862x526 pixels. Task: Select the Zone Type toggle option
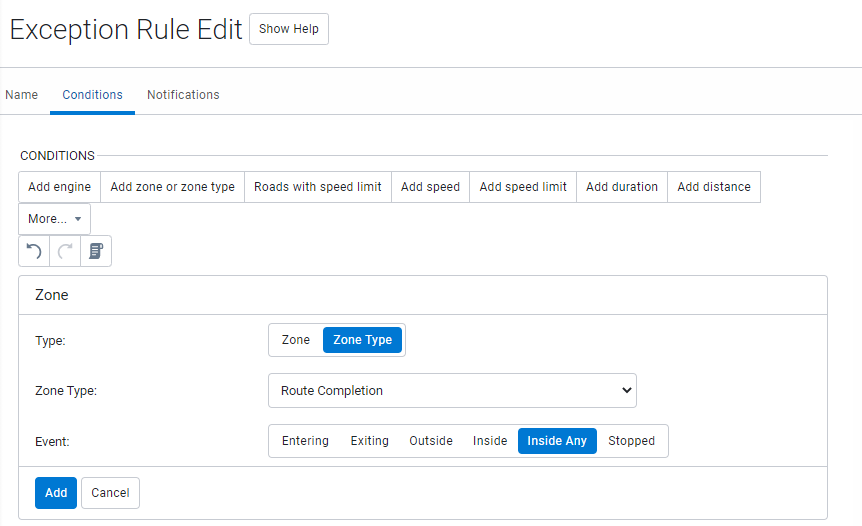click(x=362, y=340)
